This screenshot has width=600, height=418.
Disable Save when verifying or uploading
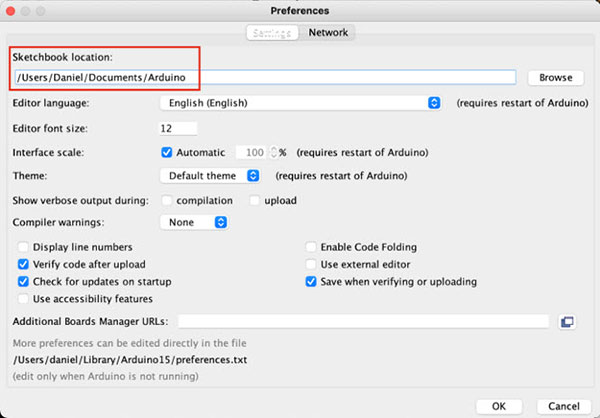click(311, 282)
